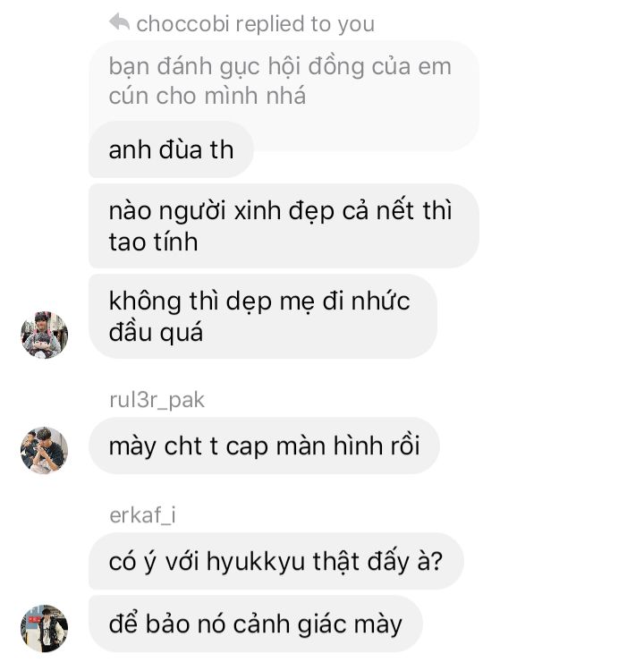Select the "anh đùa th" message bubble

tap(171, 149)
